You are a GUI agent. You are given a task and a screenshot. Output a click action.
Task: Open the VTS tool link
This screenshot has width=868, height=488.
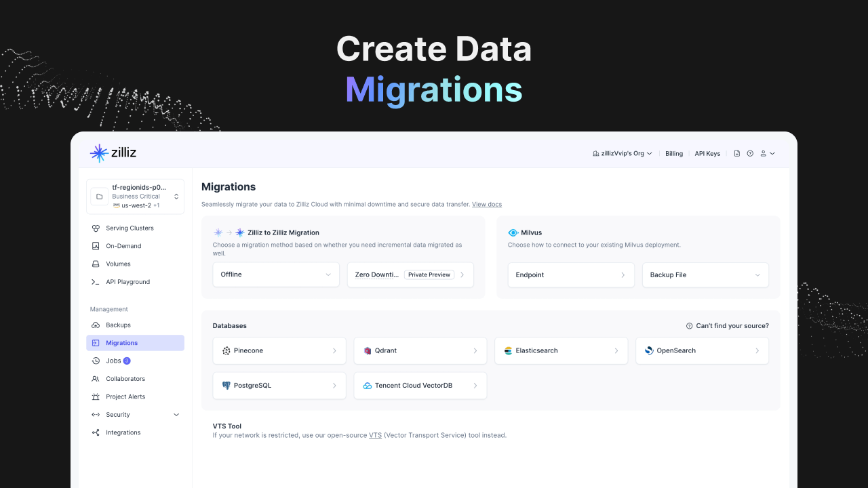coord(376,435)
